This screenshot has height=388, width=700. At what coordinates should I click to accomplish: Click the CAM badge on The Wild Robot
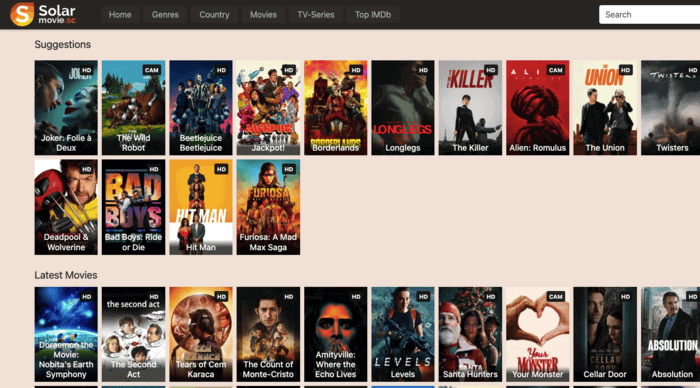coord(152,70)
